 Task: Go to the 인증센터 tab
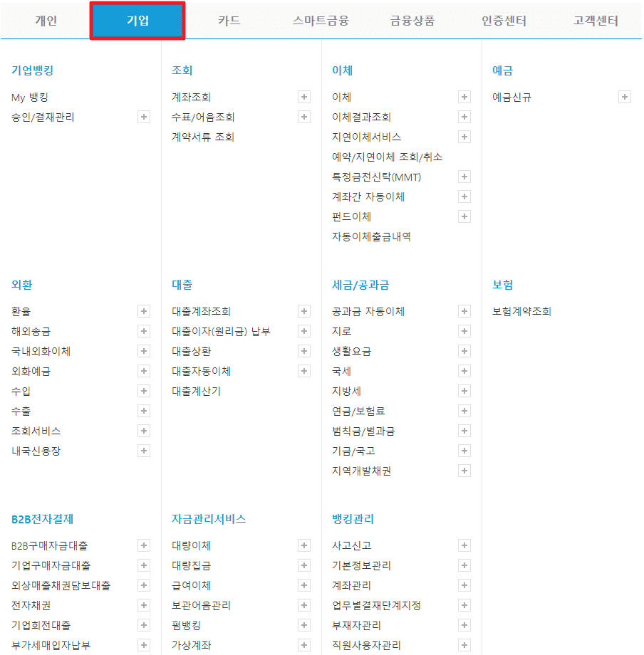pos(503,21)
